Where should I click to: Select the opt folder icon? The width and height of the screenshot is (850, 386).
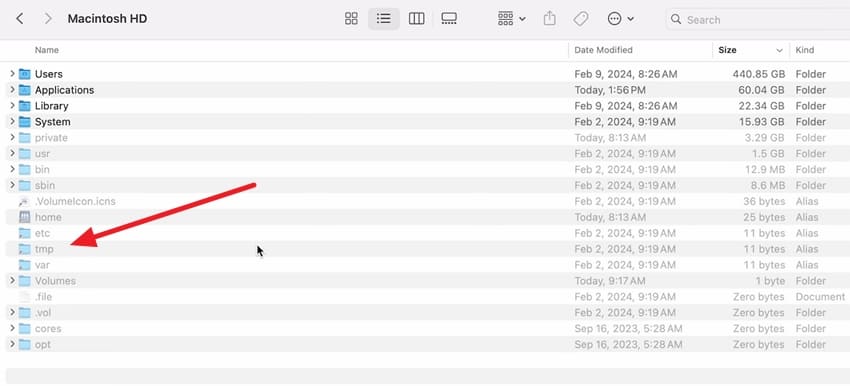click(24, 344)
